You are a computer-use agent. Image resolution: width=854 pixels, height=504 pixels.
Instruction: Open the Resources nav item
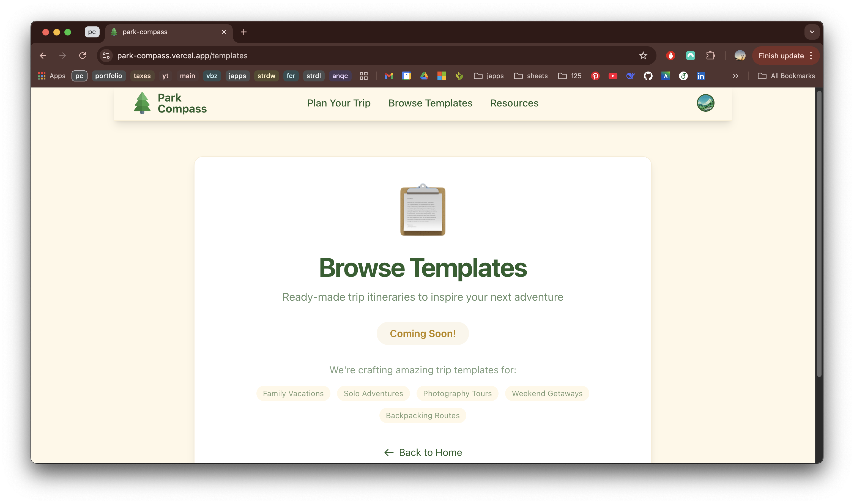(514, 103)
